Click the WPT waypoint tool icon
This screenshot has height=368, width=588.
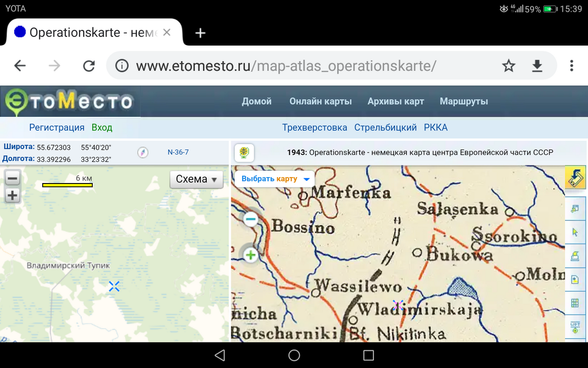coord(575,327)
